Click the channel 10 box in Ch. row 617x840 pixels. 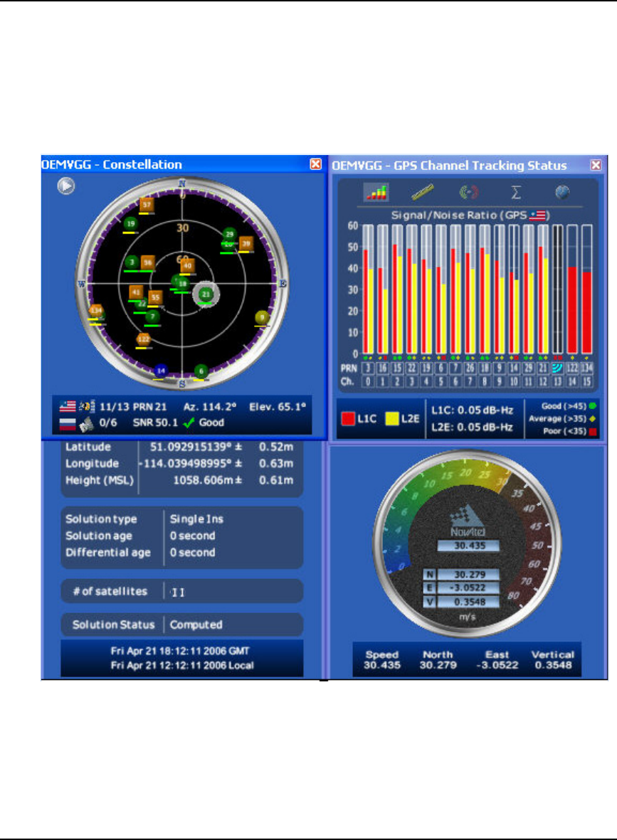pos(514,381)
